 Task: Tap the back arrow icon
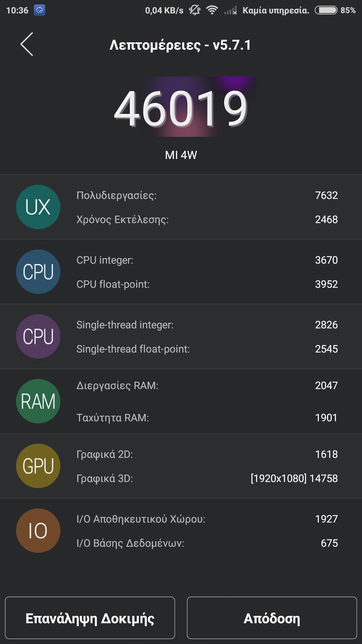(27, 44)
